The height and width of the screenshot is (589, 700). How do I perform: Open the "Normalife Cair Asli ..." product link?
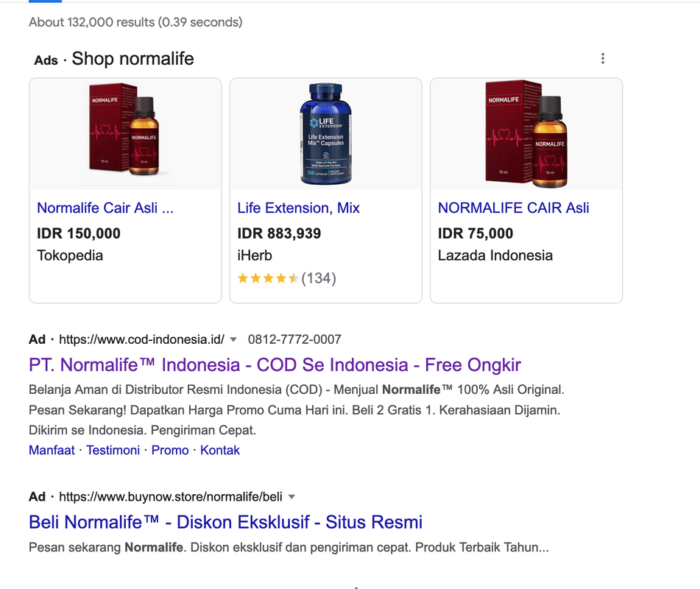pos(105,208)
